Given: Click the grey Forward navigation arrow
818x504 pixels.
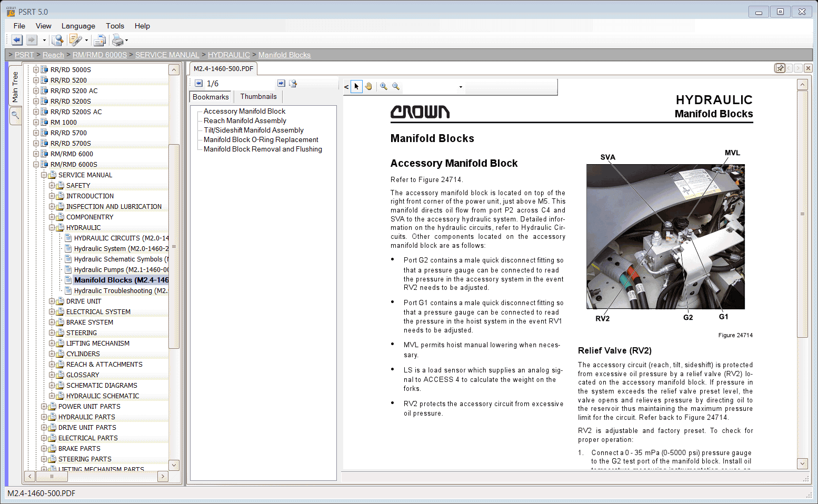Looking at the screenshot, I should [32, 40].
